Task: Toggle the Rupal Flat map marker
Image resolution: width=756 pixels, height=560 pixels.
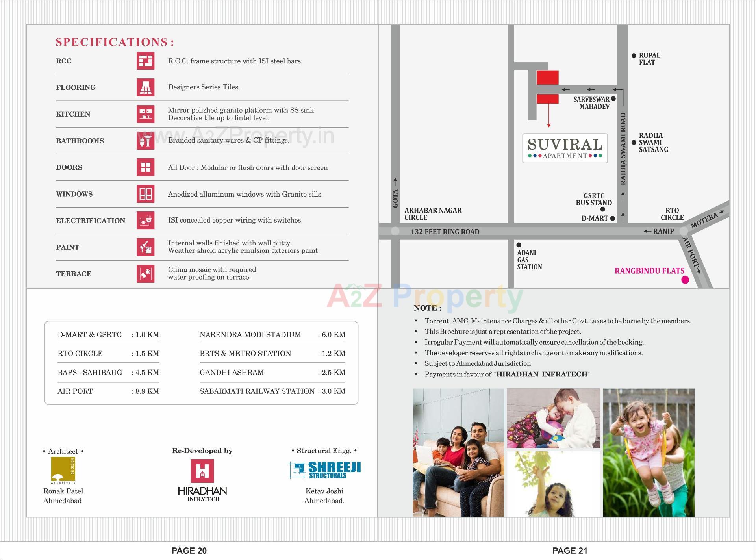Action: click(x=634, y=56)
